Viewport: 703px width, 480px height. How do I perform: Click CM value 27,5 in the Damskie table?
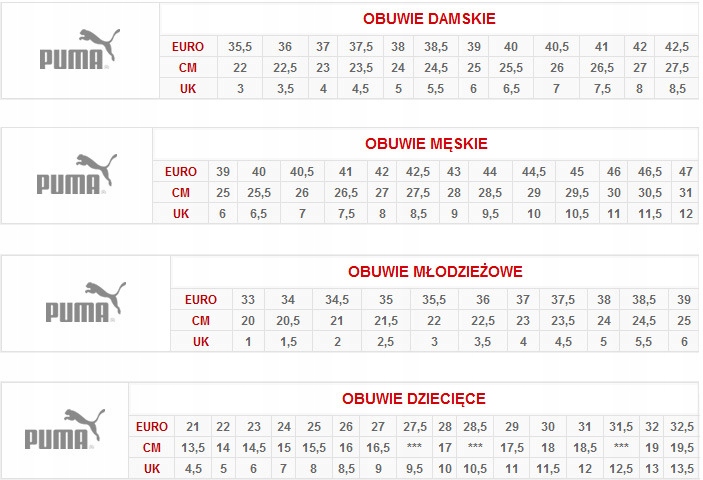tap(677, 68)
